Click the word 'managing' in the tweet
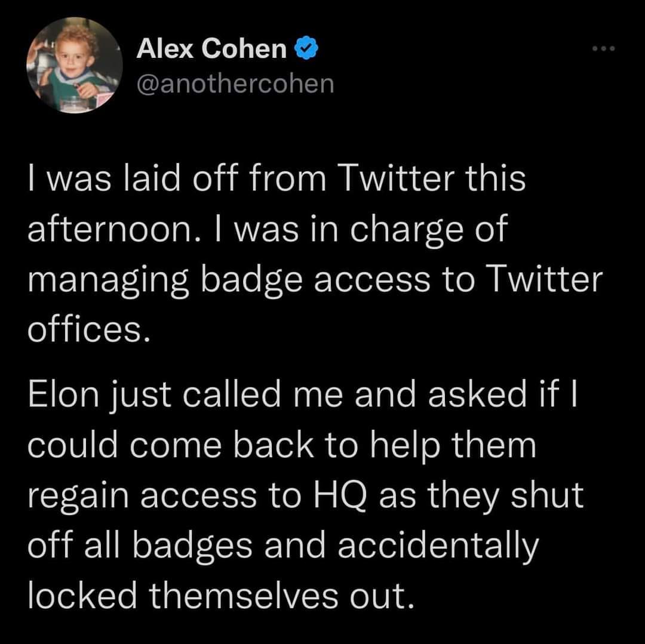Screen dimensions: 645x644 [x=108, y=281]
